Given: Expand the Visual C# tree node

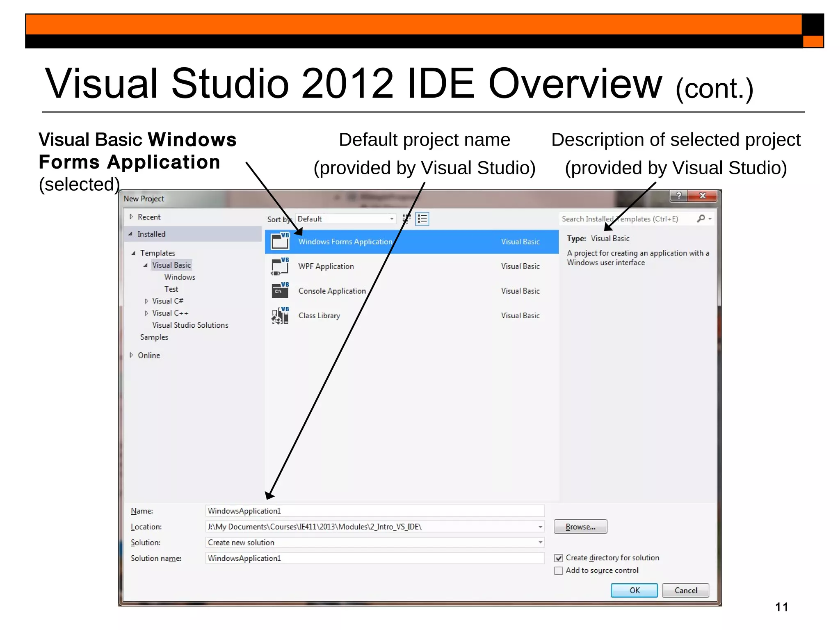Looking at the screenshot, I should [146, 301].
